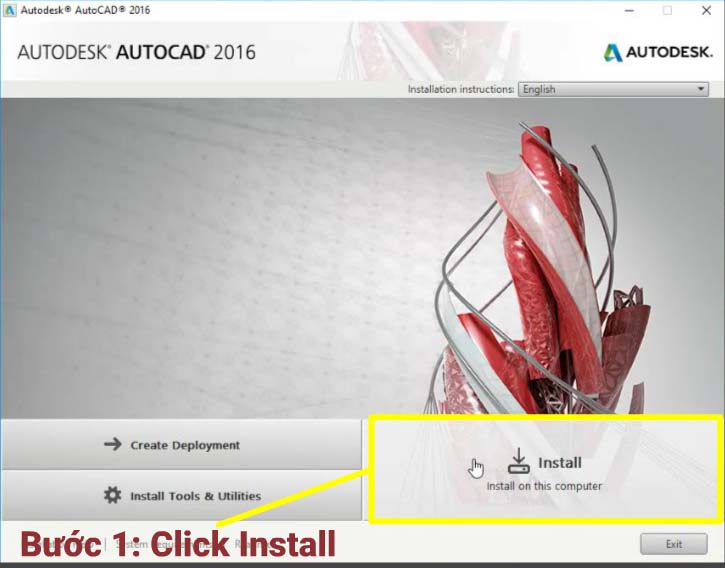Click the 'Installation instructions:' label
Image resolution: width=725 pixels, height=568 pixels.
click(461, 89)
